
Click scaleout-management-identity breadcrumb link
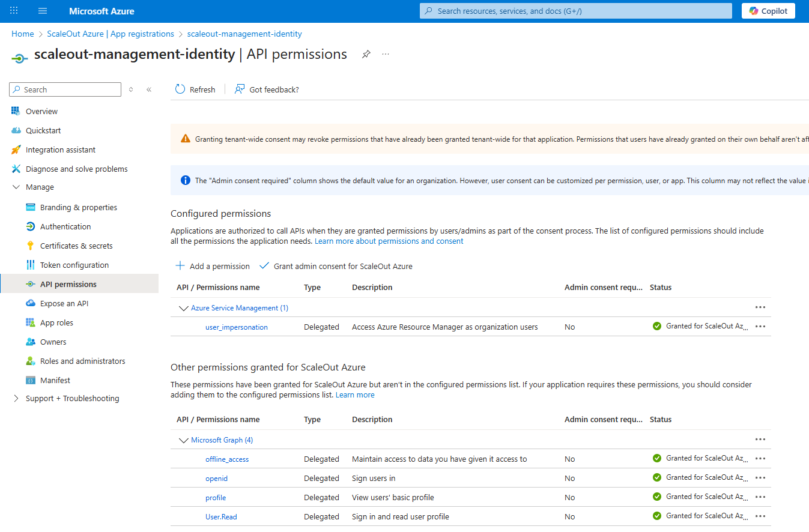pyautogui.click(x=244, y=34)
